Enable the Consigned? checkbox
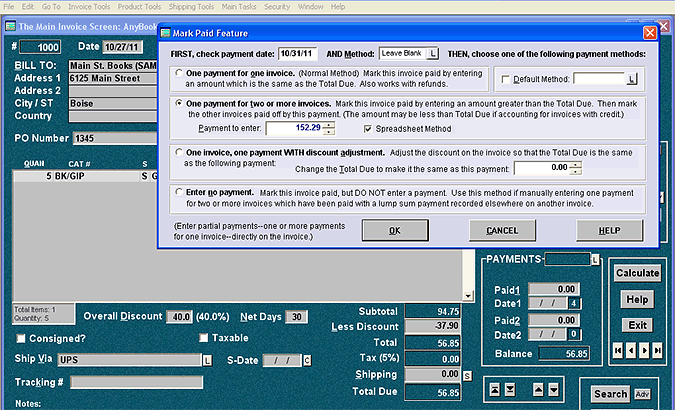The width and height of the screenshot is (675, 410). pos(21,338)
